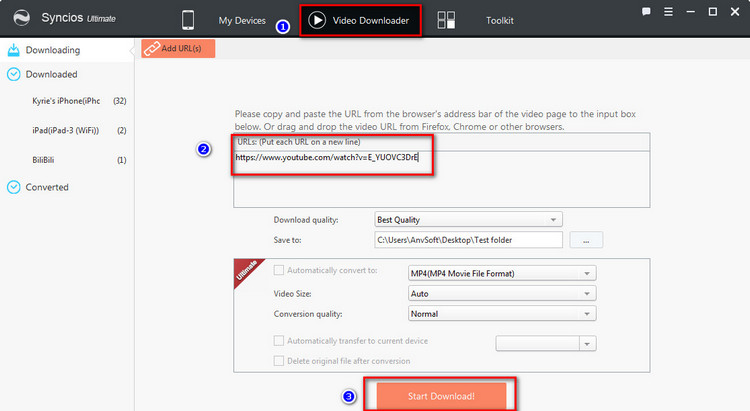Open the hamburger menu icon

pyautogui.click(x=668, y=11)
